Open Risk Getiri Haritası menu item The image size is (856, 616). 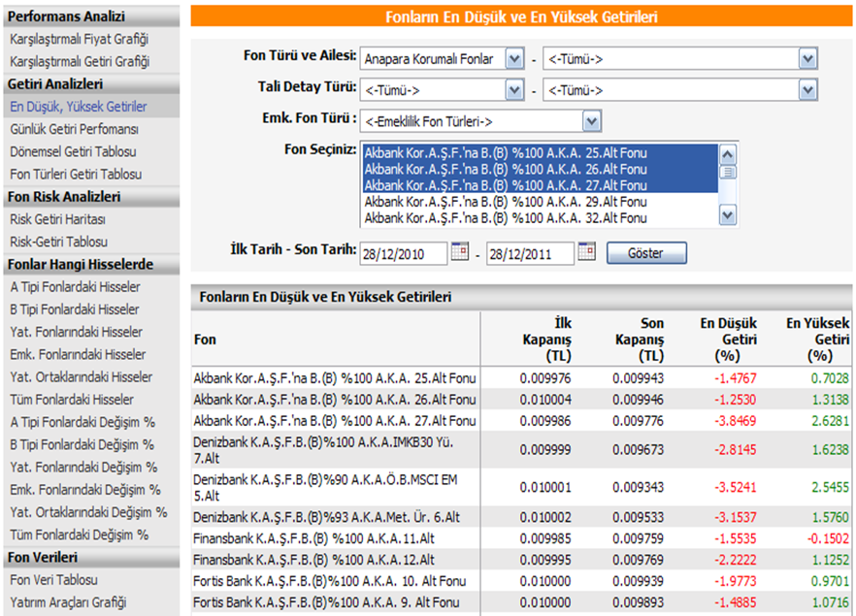point(58,219)
